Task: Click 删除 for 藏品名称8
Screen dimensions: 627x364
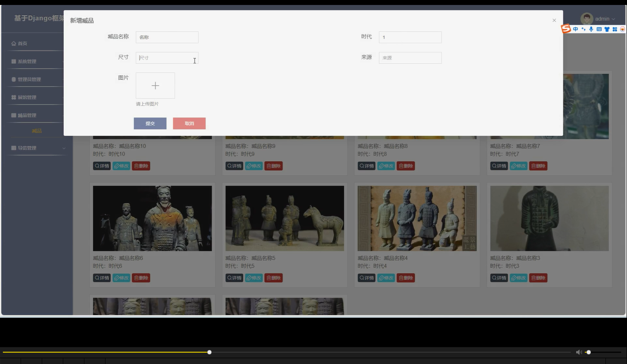Action: coord(406,166)
